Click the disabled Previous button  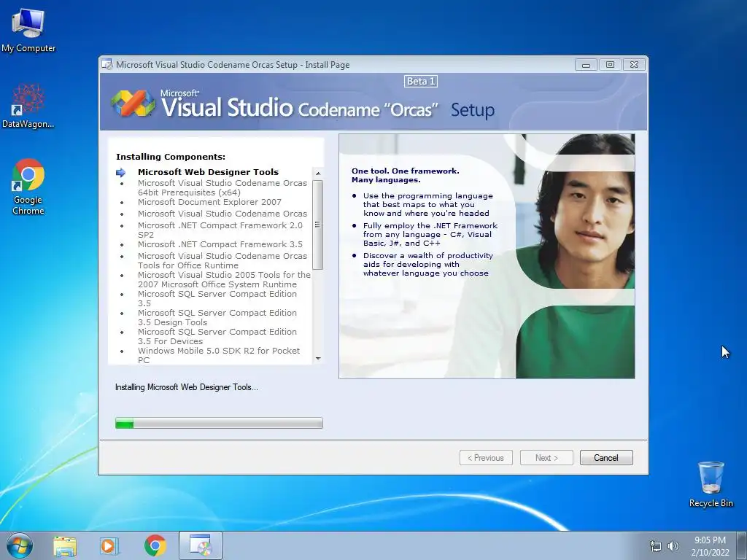(x=486, y=458)
